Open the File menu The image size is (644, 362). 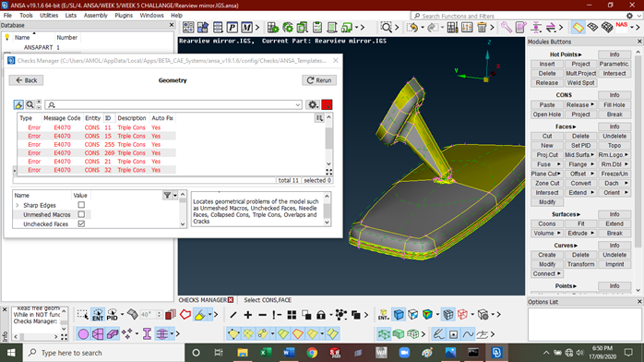click(7, 15)
